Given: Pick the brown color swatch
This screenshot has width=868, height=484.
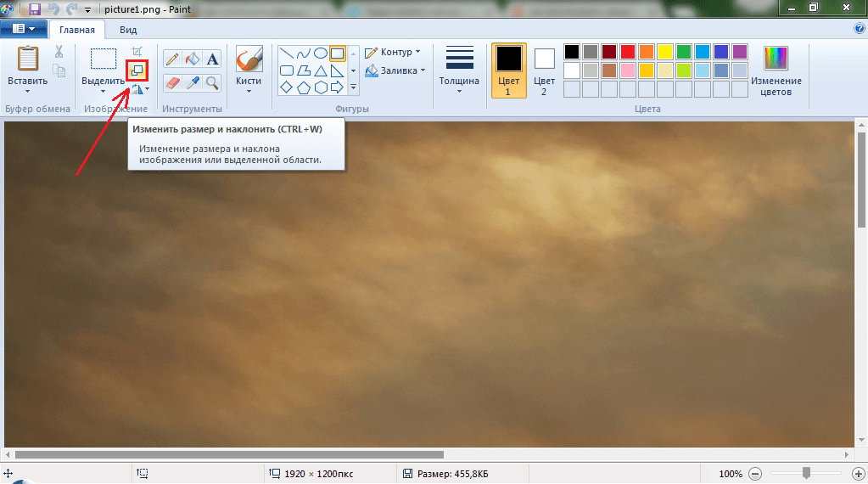Looking at the screenshot, I should coord(609,70).
